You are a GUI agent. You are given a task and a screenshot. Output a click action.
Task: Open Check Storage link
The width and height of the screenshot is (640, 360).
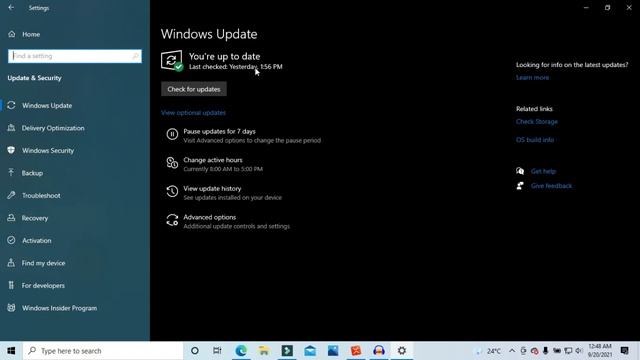537,122
